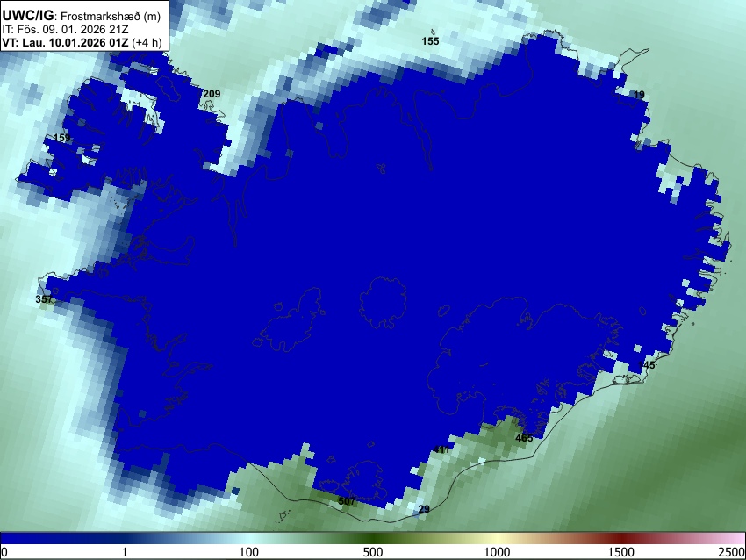Click the value label 507
The image size is (746, 560).
347,501
